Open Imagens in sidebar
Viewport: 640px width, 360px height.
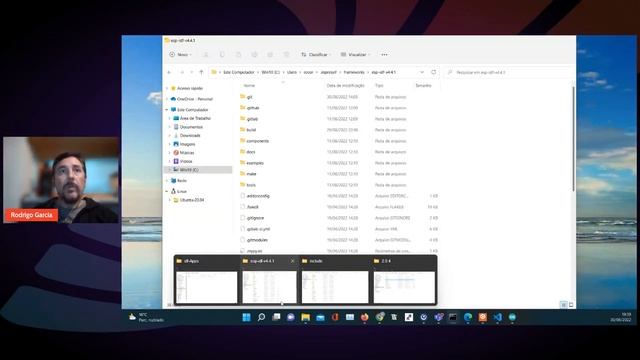point(187,144)
